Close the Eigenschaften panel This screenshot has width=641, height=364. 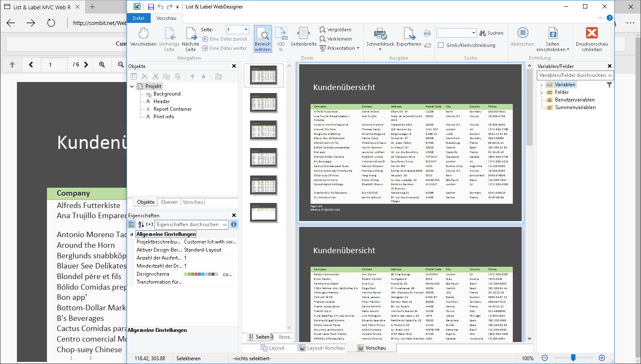(x=234, y=215)
